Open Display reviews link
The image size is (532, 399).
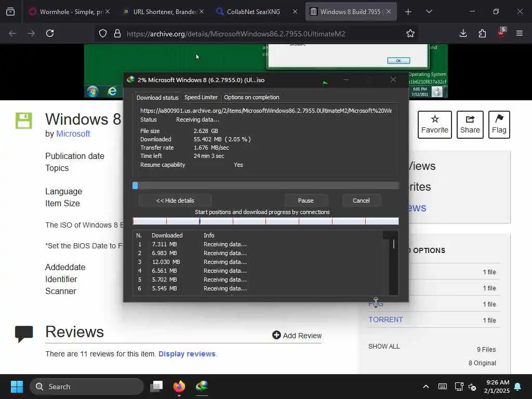(x=187, y=354)
